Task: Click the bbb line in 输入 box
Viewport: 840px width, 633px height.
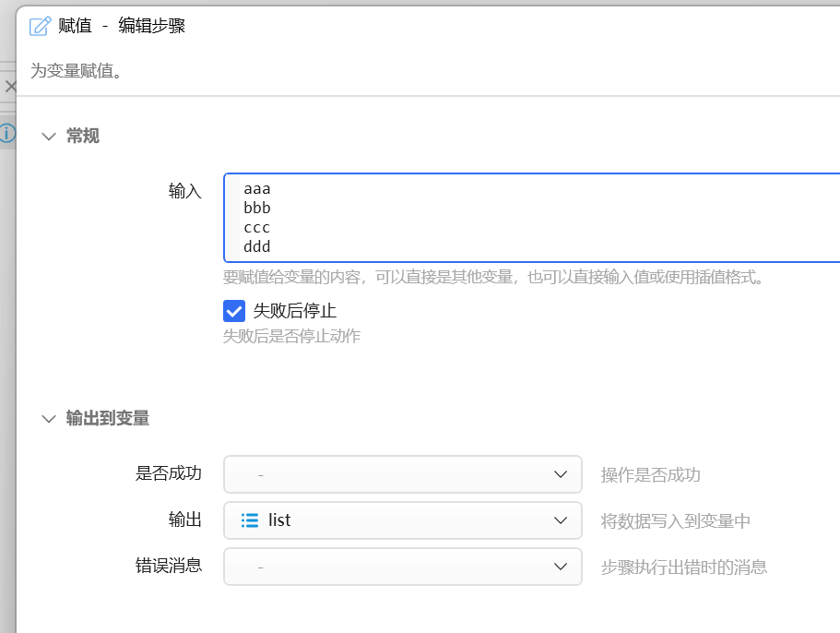Action: coord(257,208)
